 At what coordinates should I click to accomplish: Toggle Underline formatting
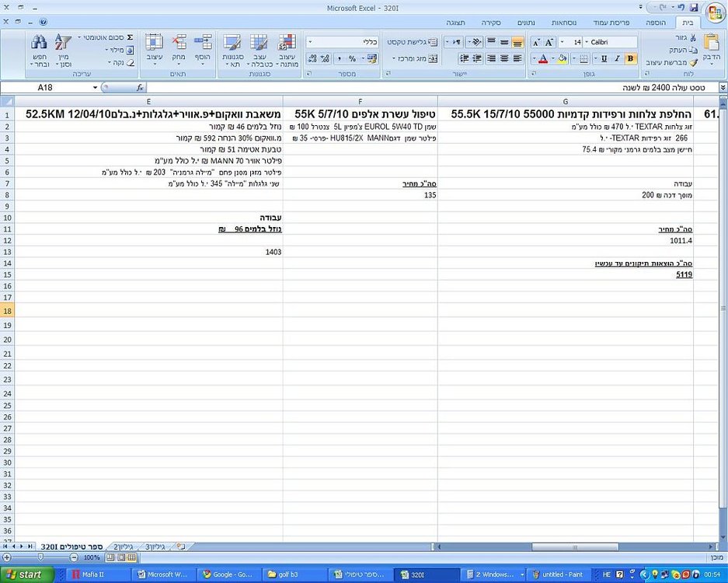604,58
